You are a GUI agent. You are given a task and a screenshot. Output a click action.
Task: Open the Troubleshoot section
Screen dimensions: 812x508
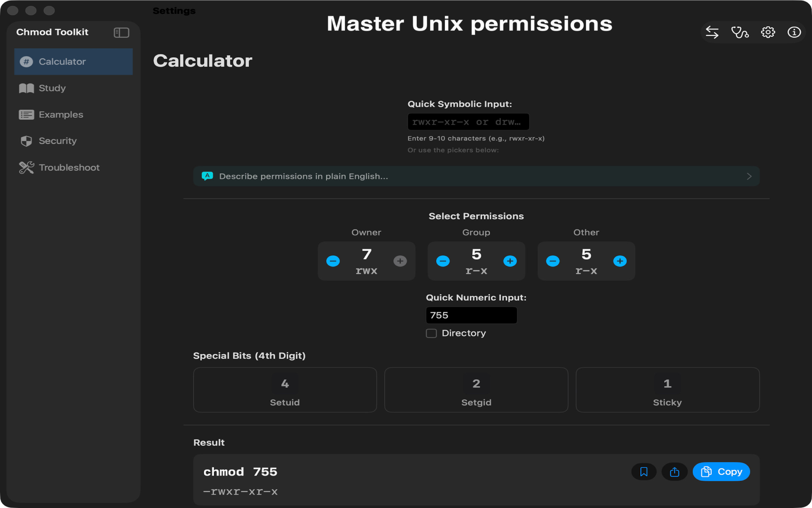74,167
